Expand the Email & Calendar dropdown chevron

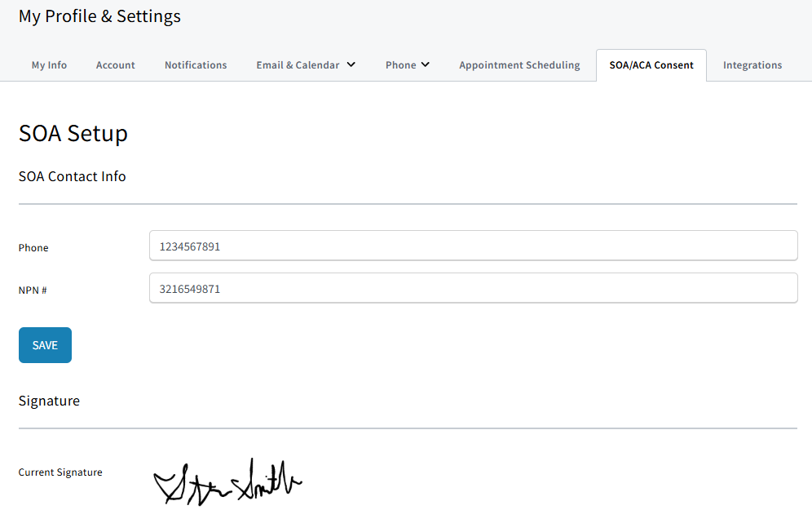(351, 64)
